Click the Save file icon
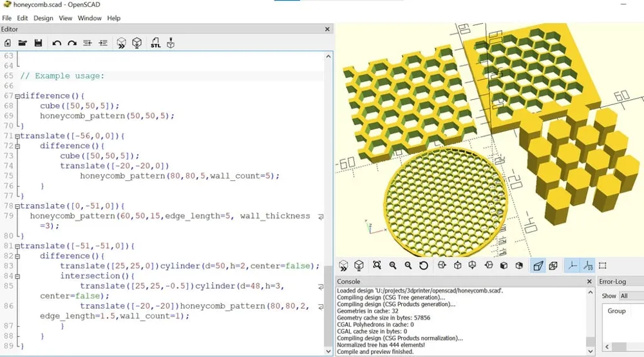644x357 pixels. [x=39, y=43]
